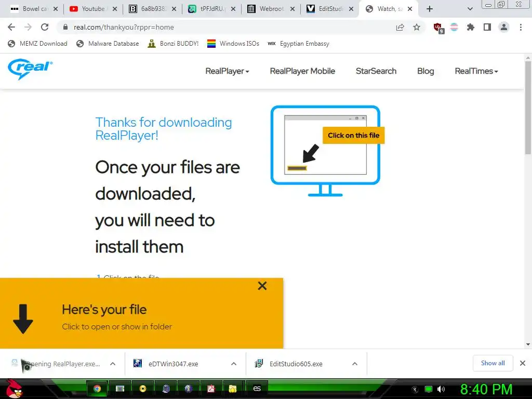Reload the real.com page
The height and width of the screenshot is (399, 532).
[x=45, y=27]
